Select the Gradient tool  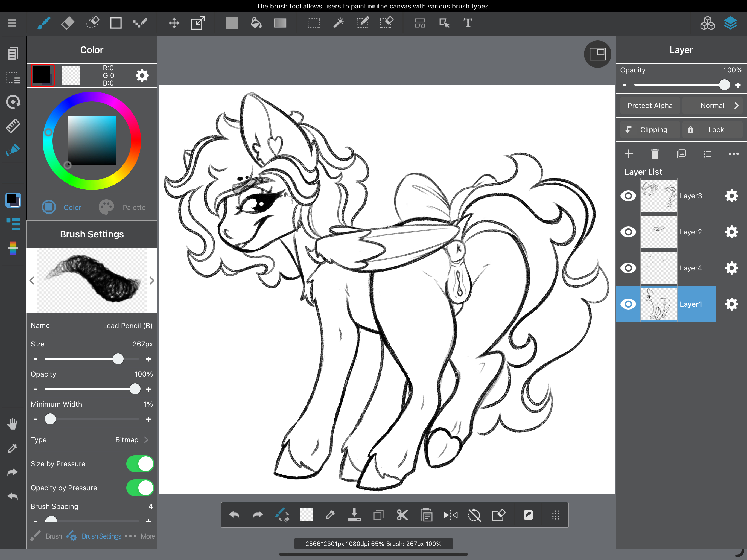point(280,23)
